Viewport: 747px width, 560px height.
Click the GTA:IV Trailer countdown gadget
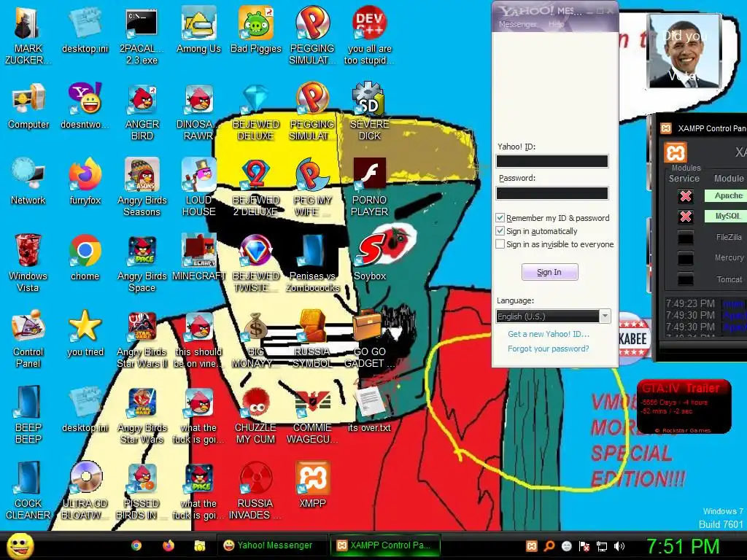coord(684,406)
